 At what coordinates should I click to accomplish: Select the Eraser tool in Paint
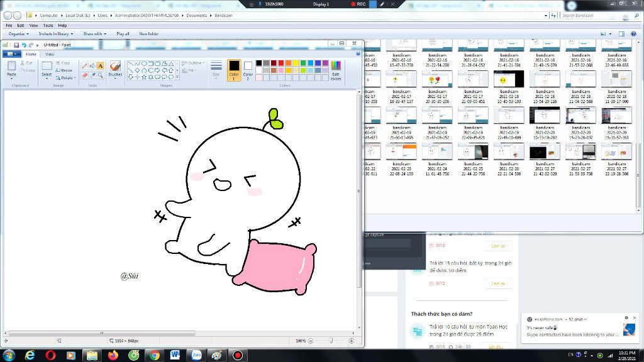(85, 75)
